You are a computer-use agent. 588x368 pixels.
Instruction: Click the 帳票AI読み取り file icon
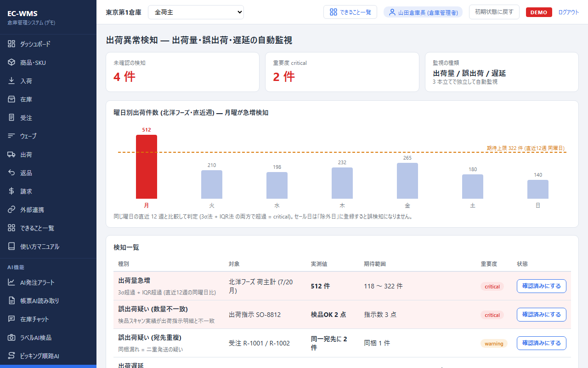tap(11, 301)
